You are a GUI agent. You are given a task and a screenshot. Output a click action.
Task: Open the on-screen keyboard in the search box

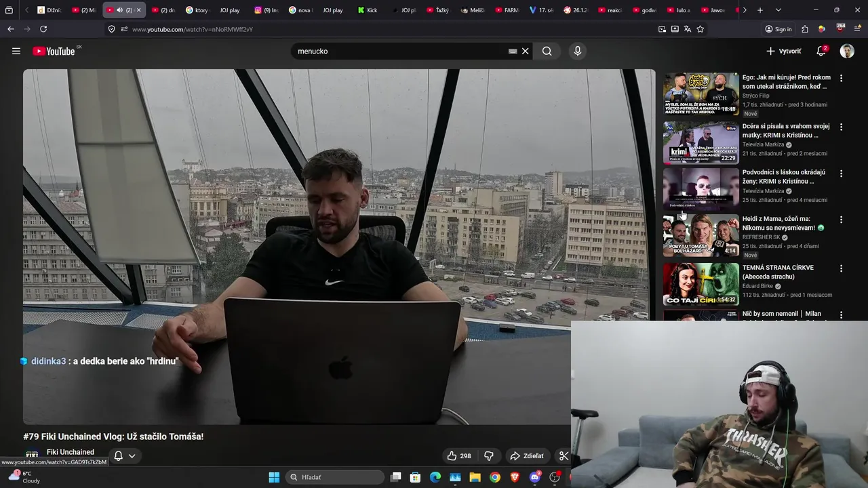click(x=513, y=51)
